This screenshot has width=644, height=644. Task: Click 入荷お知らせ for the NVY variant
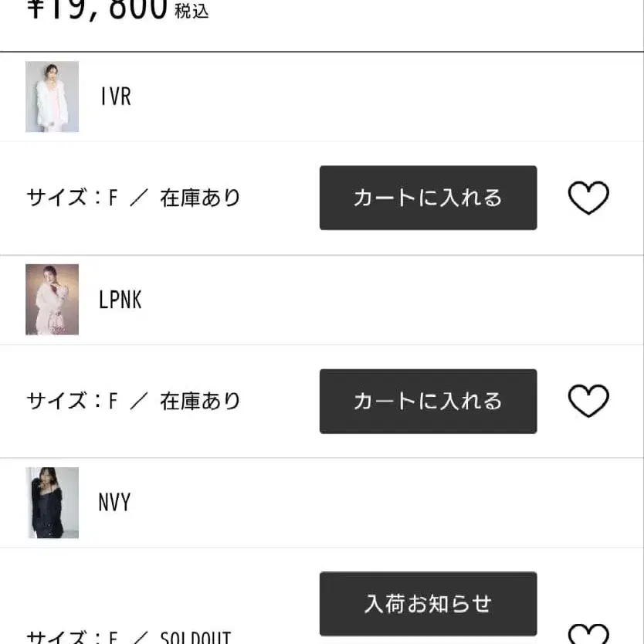click(x=428, y=604)
